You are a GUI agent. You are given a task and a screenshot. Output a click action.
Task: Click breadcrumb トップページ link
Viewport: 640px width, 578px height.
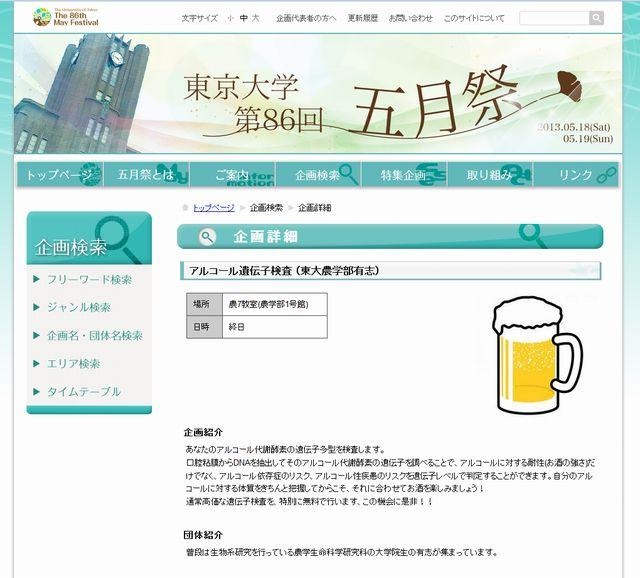coord(213,207)
